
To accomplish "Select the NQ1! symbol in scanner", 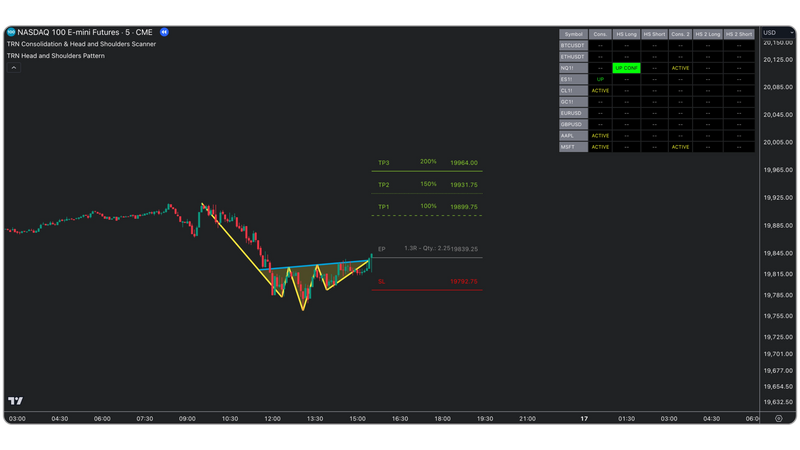I will (x=568, y=68).
